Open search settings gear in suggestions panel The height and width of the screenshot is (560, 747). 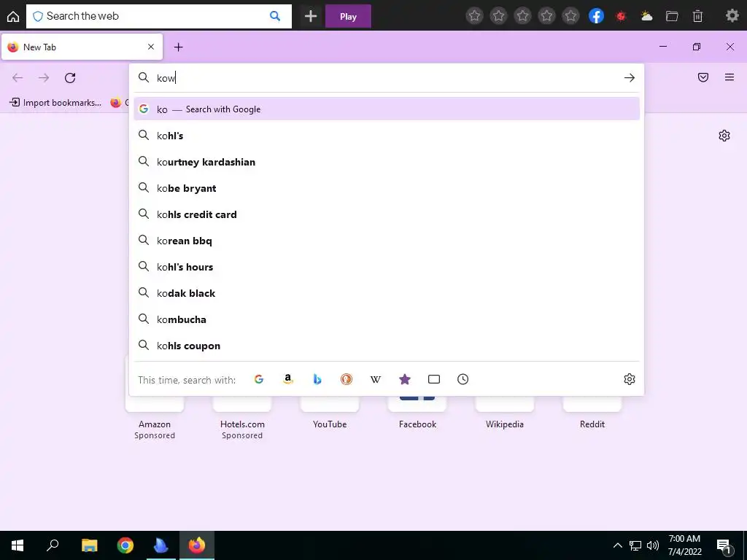coord(630,379)
